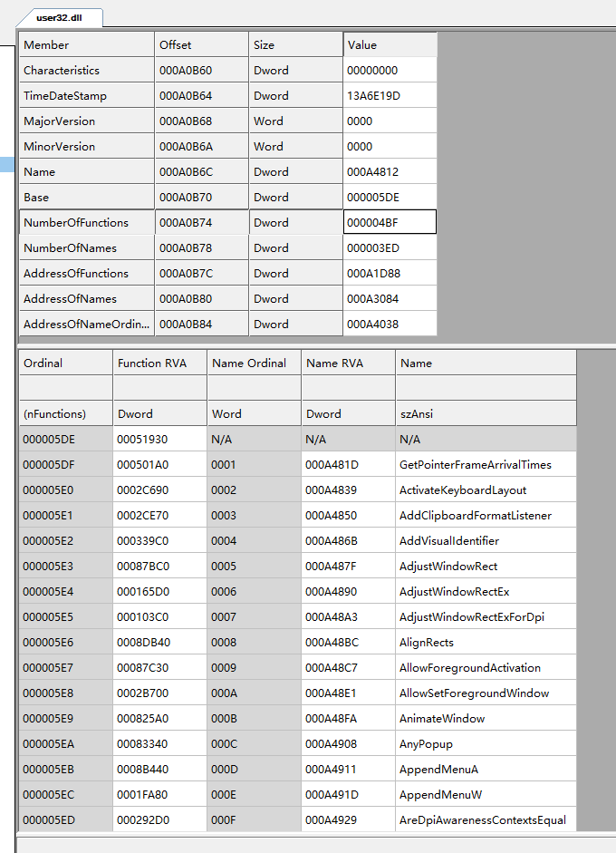Click the value 000A1D88
Image resolution: width=616 pixels, height=853 pixels.
coord(390,273)
